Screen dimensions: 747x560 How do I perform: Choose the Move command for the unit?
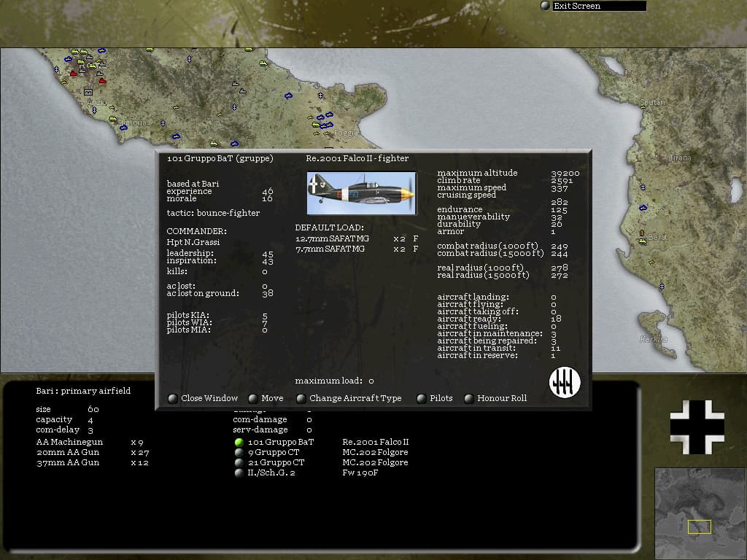(x=266, y=398)
